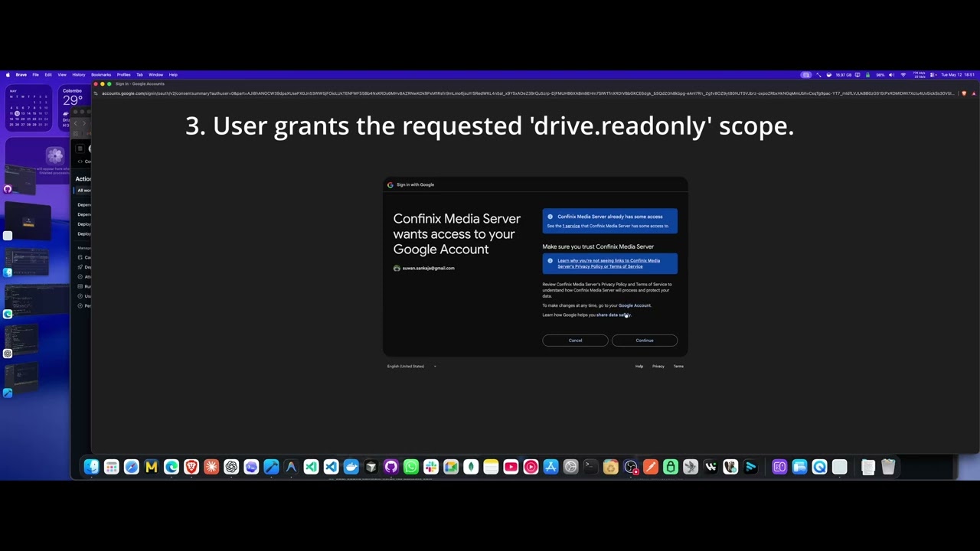Open Docker Desktop from the dock

coord(351,467)
